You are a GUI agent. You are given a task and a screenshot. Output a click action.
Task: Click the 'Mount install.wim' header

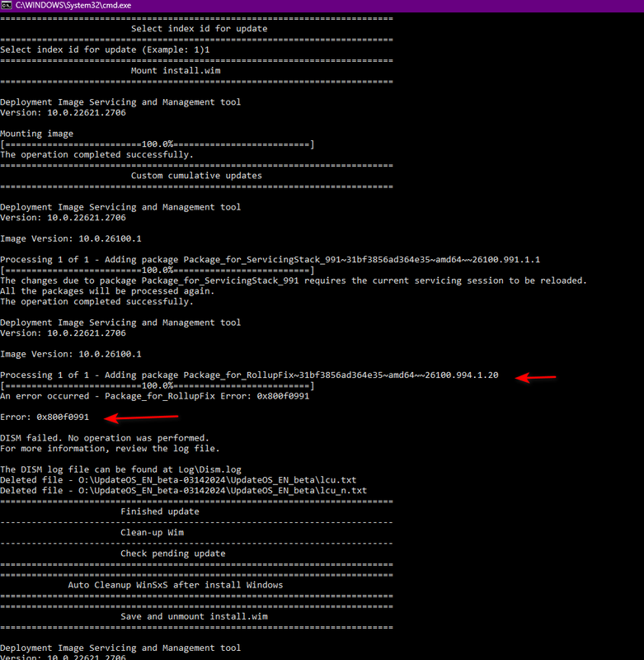pos(176,71)
